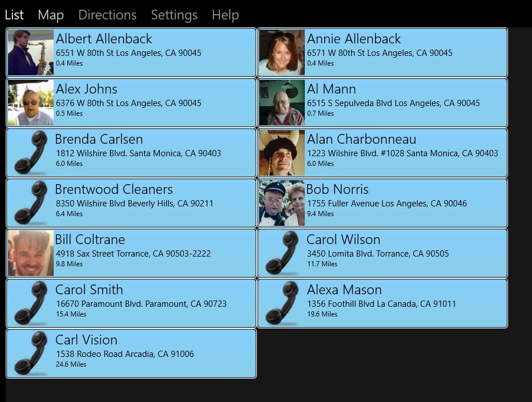Click Al Mann's contact photo
532x402 pixels.
[x=282, y=103]
